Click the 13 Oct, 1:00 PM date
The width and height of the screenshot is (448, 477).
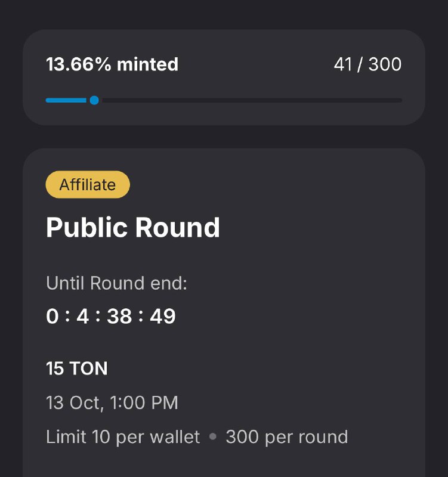[x=112, y=402]
